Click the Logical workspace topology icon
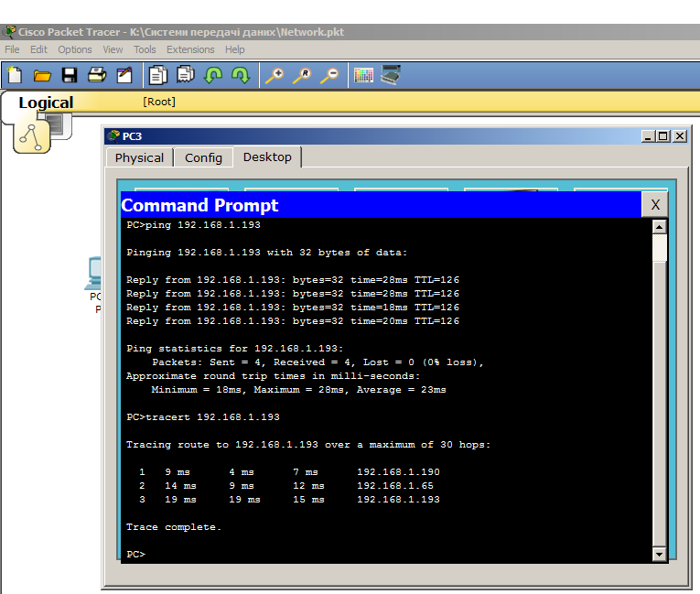700x594 pixels. click(x=32, y=136)
